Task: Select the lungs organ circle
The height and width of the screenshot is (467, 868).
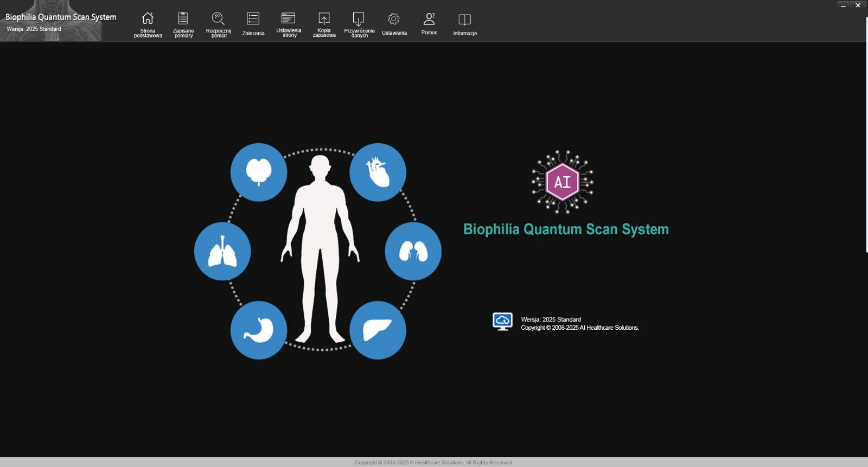Action: click(222, 251)
